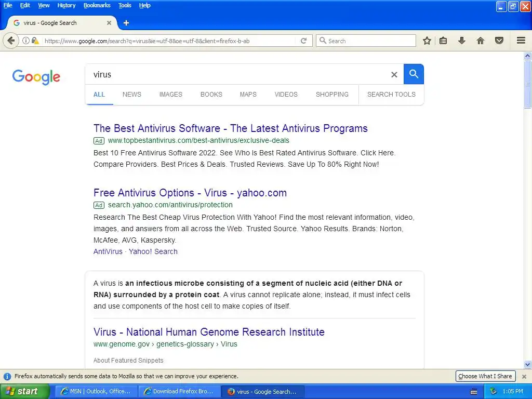The height and width of the screenshot is (399, 532).
Task: Save page to Pocket icon
Action: pos(499,41)
